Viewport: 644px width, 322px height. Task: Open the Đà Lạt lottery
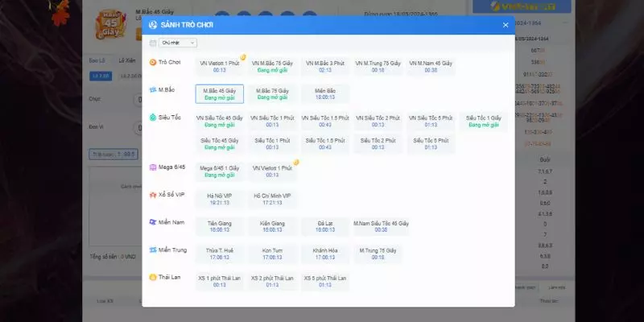(325, 227)
